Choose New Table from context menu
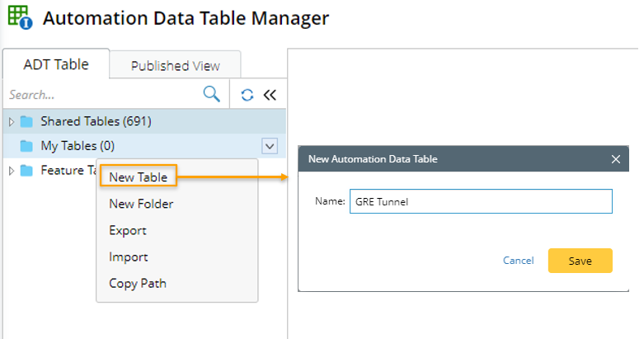The width and height of the screenshot is (644, 339). (138, 177)
